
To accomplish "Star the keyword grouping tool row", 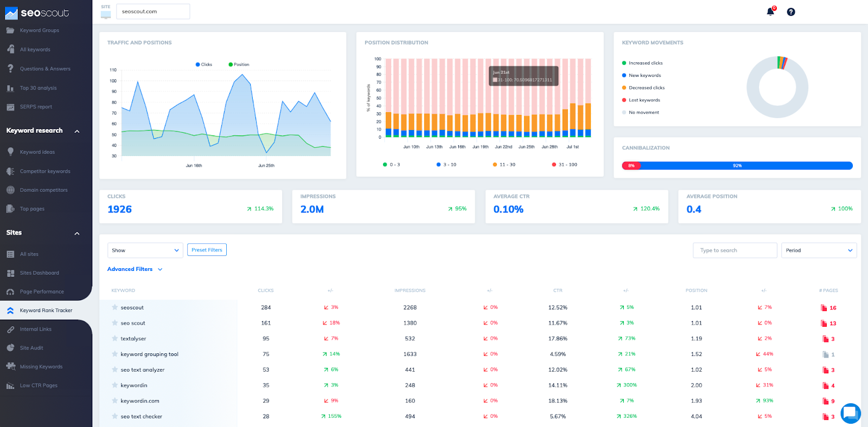I will pyautogui.click(x=114, y=354).
